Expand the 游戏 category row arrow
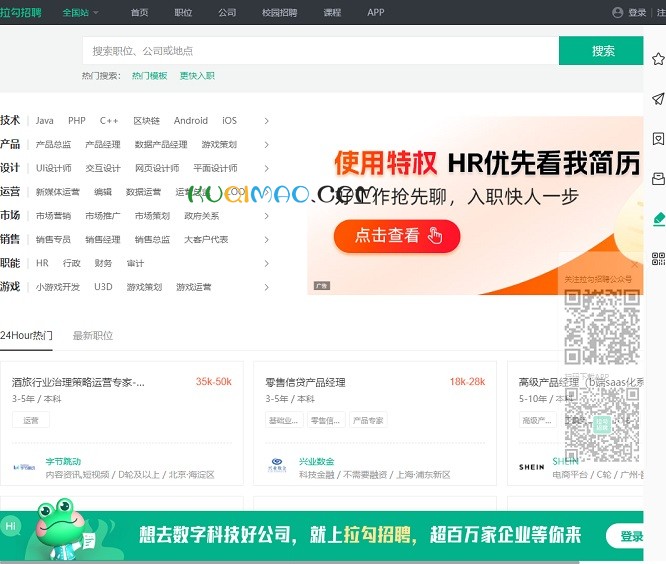Screen dimensions: 666x564 266,288
